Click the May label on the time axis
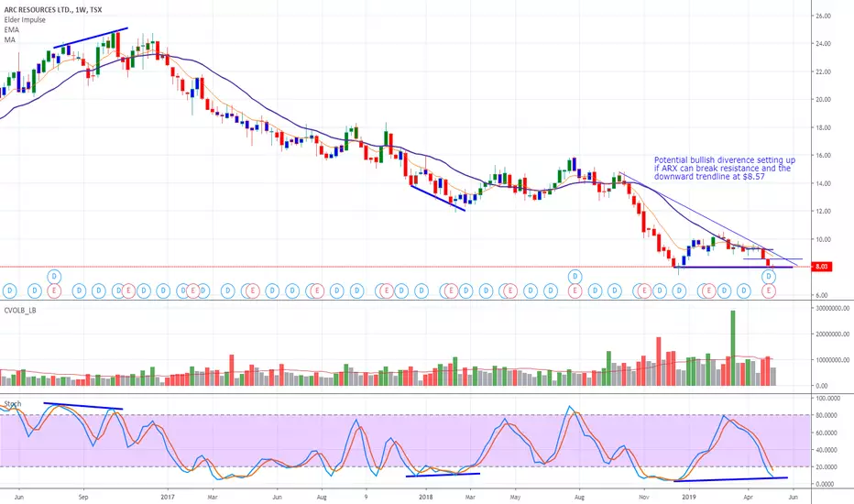This screenshot has width=854, height=504. (x=515, y=497)
